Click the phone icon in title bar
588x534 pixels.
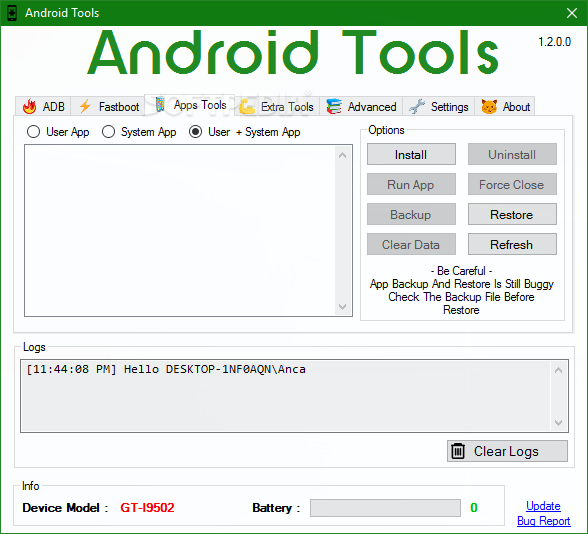[12, 13]
